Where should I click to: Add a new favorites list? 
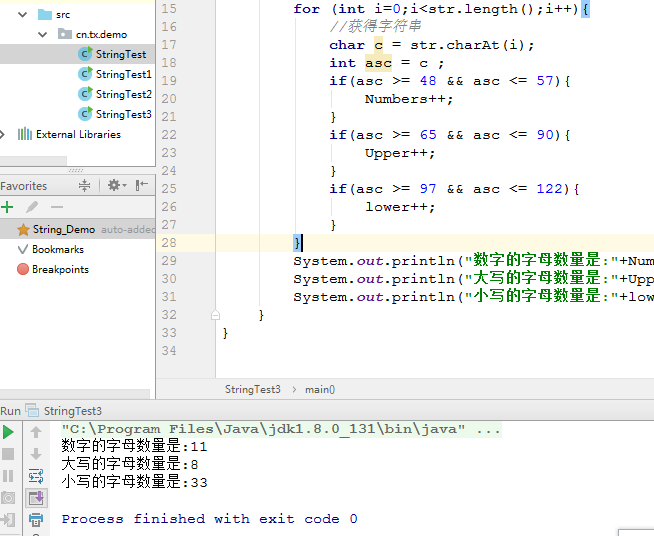[x=7, y=207]
